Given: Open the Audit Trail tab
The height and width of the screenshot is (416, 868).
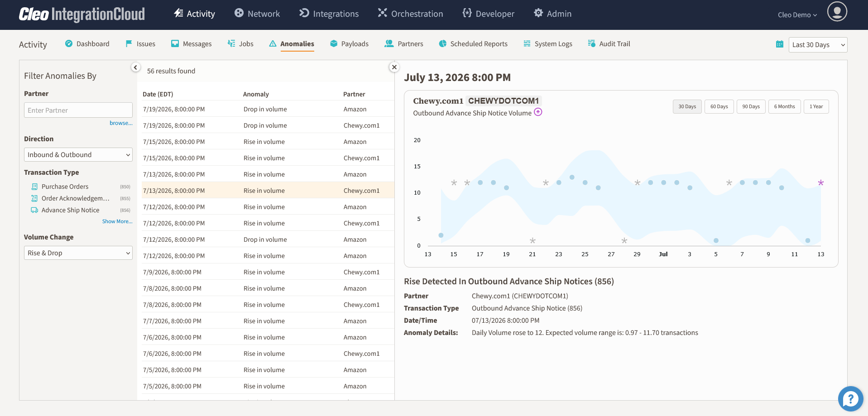Looking at the screenshot, I should coord(609,44).
